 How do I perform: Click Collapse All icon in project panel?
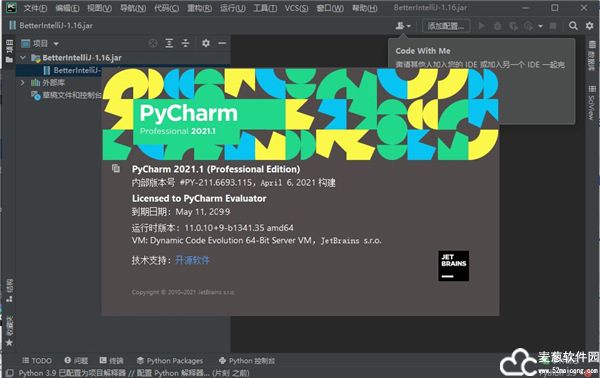coord(185,43)
